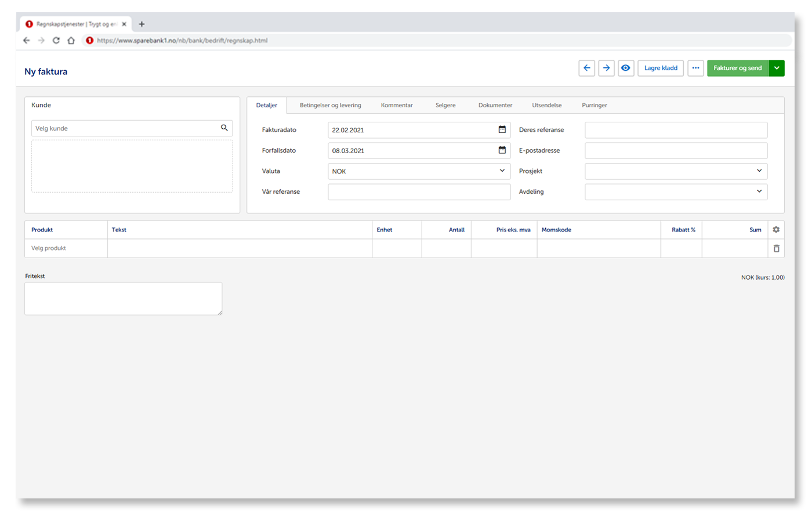Click into the Fritekst text area

coord(123,299)
